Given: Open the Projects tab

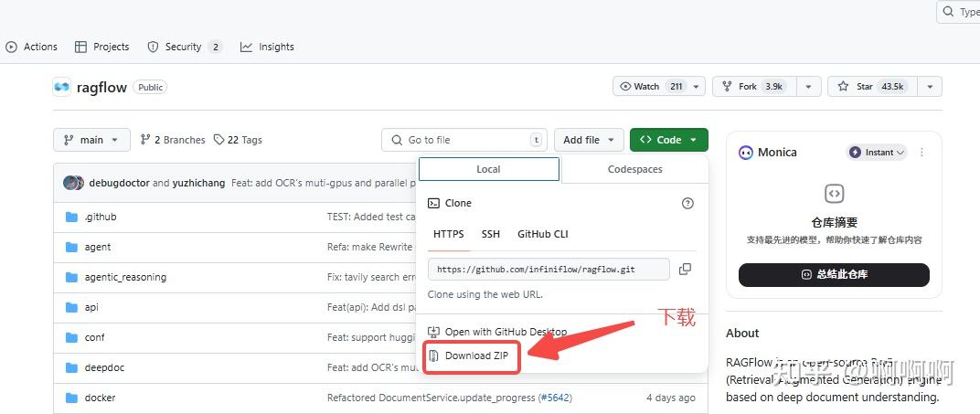Looking at the screenshot, I should pos(101,47).
